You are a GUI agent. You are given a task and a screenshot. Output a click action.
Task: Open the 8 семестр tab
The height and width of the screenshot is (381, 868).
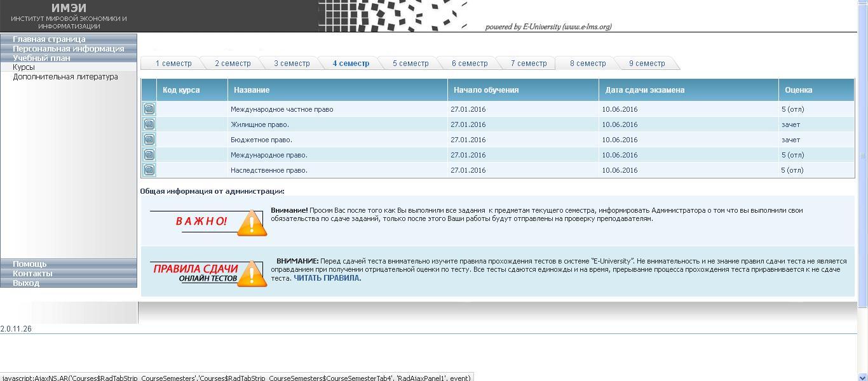pyautogui.click(x=588, y=63)
